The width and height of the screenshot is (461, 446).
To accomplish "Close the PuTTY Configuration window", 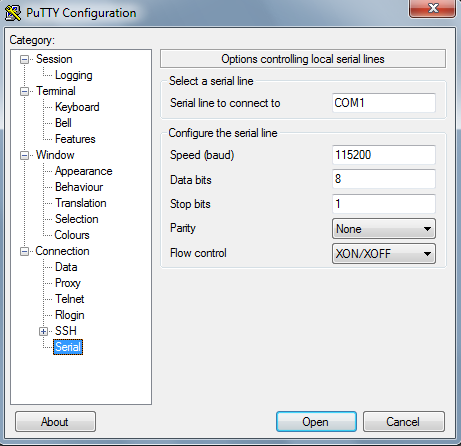I will 433,8.
